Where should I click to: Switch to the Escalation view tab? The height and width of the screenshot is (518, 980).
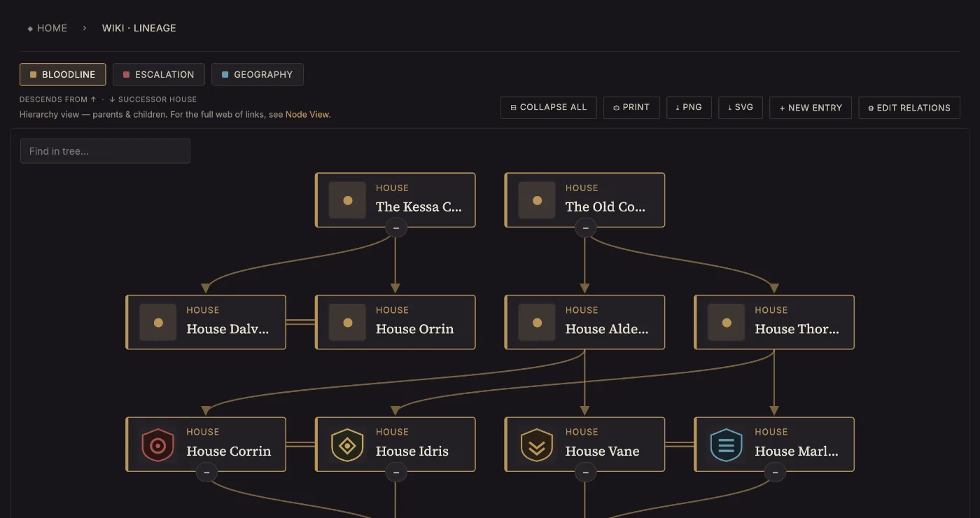(159, 74)
